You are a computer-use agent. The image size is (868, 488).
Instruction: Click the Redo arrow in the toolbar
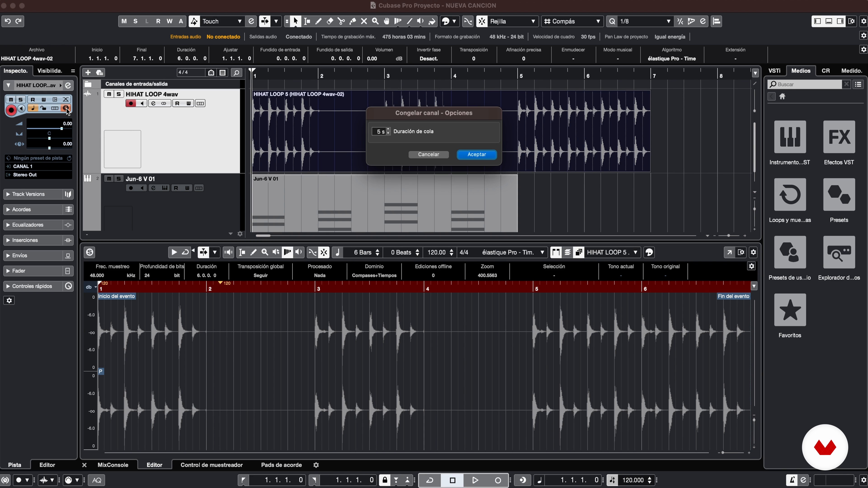click(19, 21)
